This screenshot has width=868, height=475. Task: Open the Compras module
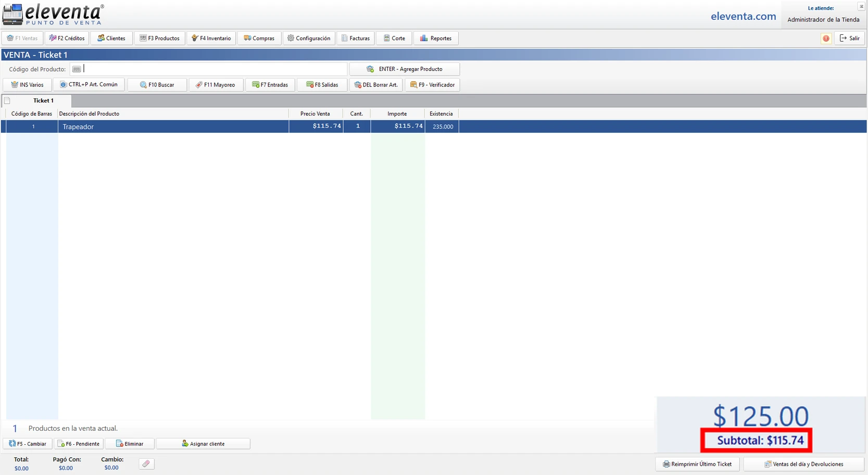[x=259, y=38]
